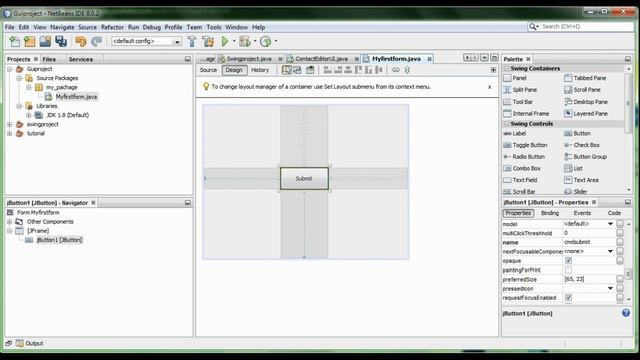Screen dimensions: 640x360
Task: Click the green Run Project icon
Action: (x=225, y=41)
